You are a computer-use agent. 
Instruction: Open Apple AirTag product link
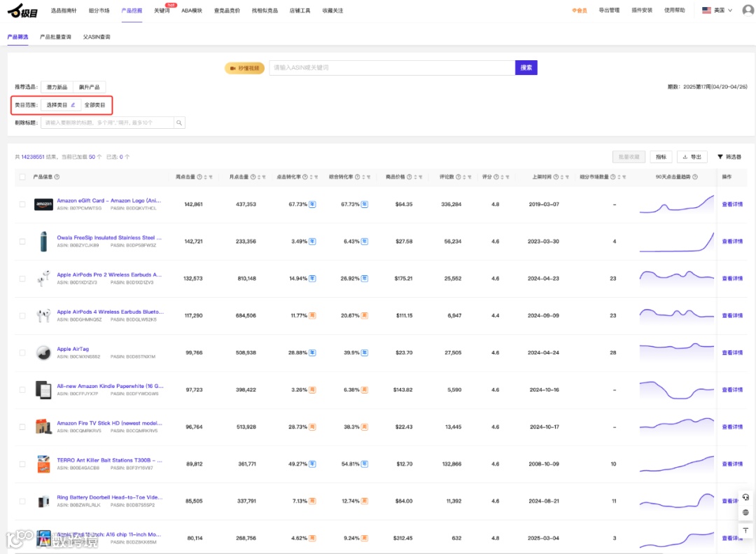[x=73, y=349]
